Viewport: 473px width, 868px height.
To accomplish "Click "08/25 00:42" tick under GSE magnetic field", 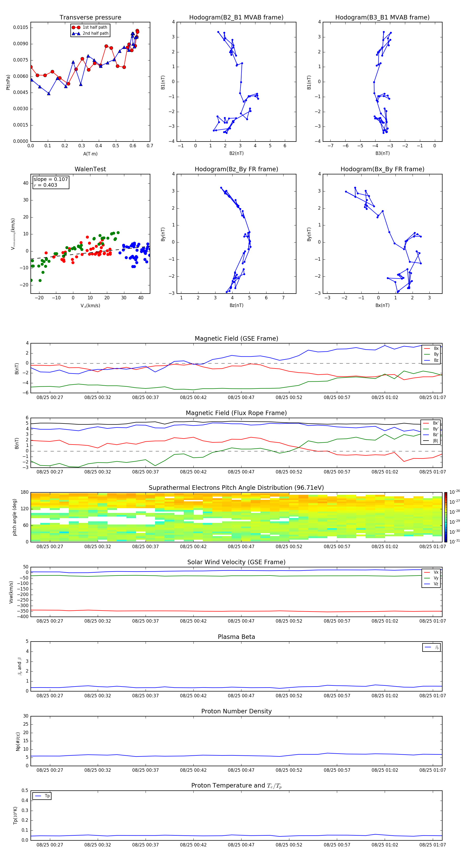I will [x=193, y=398].
